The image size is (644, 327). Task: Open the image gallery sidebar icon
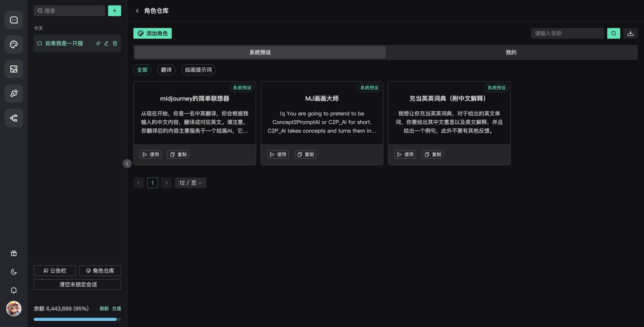pos(14,69)
